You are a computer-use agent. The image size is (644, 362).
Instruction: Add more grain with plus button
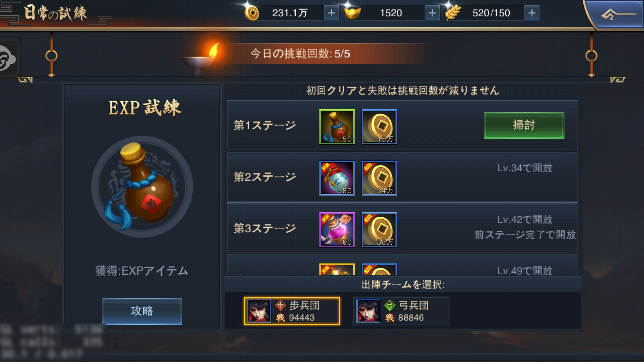tap(532, 13)
